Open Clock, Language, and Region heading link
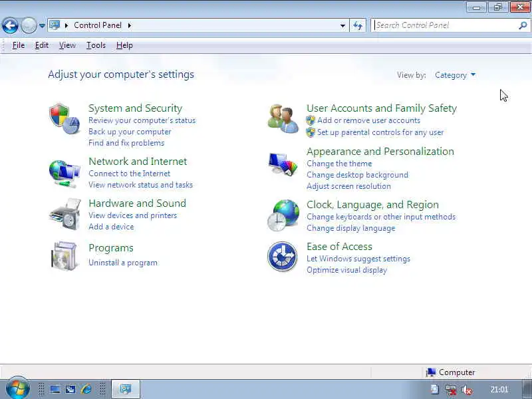Screen dimensions: 532x399 372,205
